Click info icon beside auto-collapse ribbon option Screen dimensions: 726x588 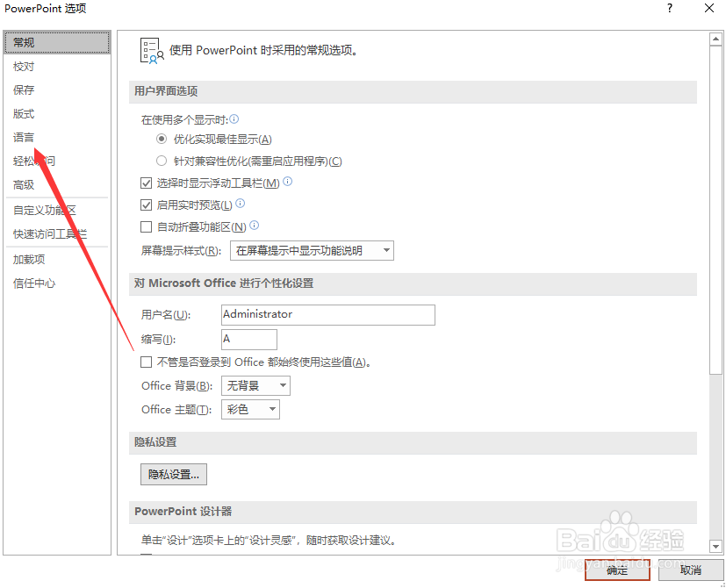255,225
